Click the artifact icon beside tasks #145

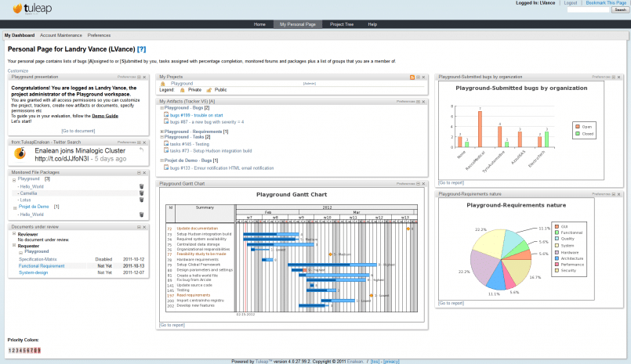click(166, 143)
